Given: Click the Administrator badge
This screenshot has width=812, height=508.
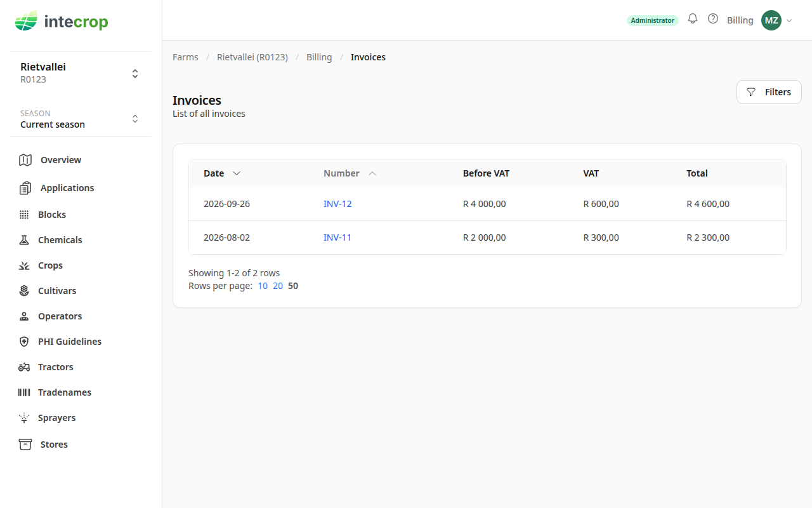Looking at the screenshot, I should pos(653,20).
